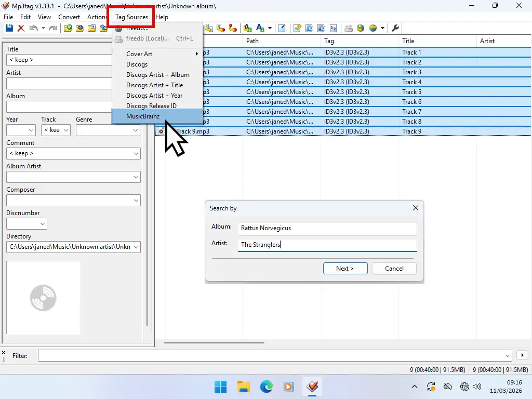The height and width of the screenshot is (399, 532).
Task: Click the Save tag icon in toolbar
Action: coord(9,28)
